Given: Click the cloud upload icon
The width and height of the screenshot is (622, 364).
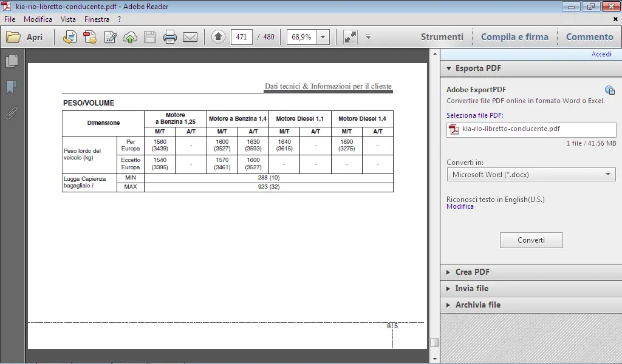Looking at the screenshot, I should 130,37.
